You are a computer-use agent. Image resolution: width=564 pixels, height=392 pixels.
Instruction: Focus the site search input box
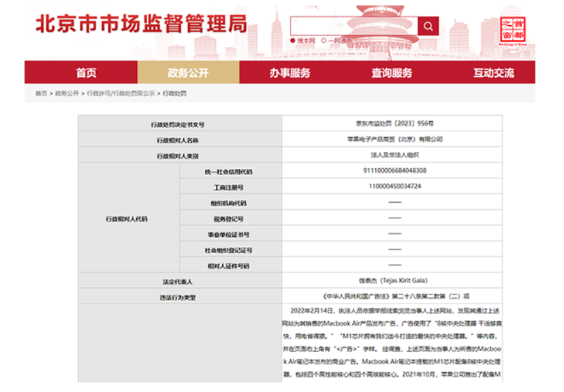coord(354,26)
